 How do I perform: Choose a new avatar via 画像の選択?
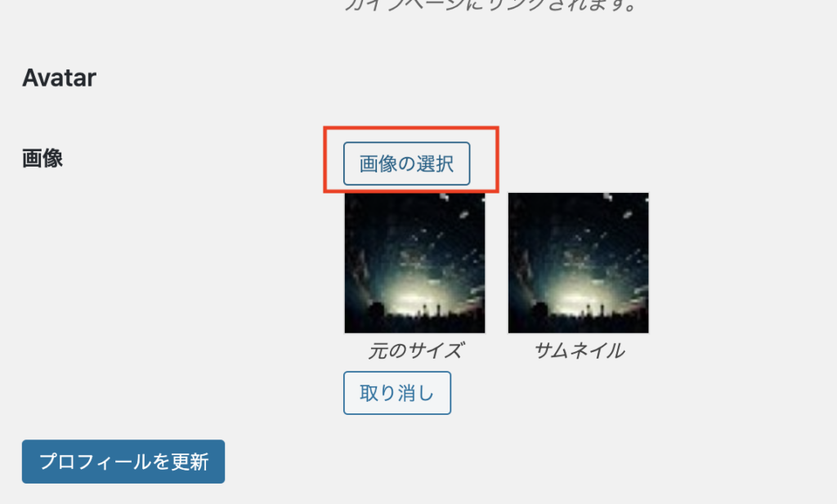pyautogui.click(x=406, y=163)
